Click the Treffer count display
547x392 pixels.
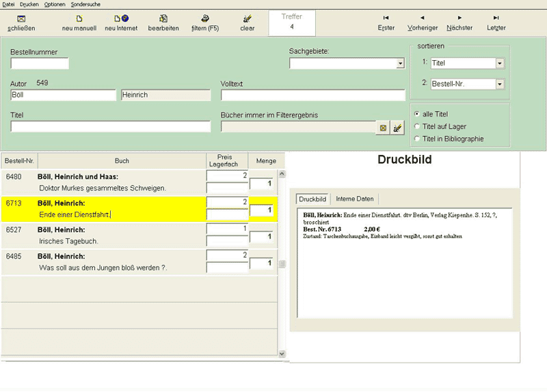click(292, 23)
